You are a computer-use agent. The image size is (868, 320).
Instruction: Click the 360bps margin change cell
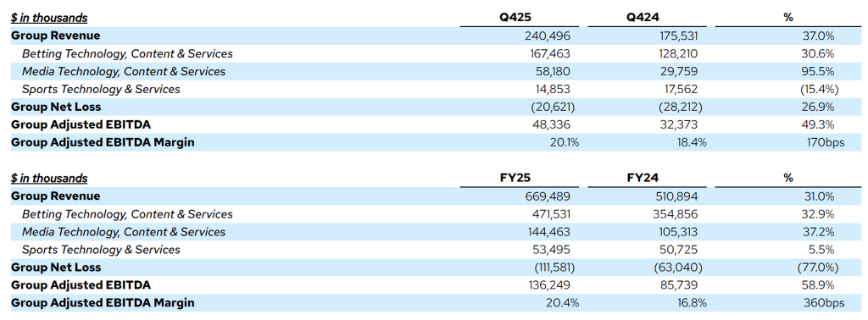point(824,303)
